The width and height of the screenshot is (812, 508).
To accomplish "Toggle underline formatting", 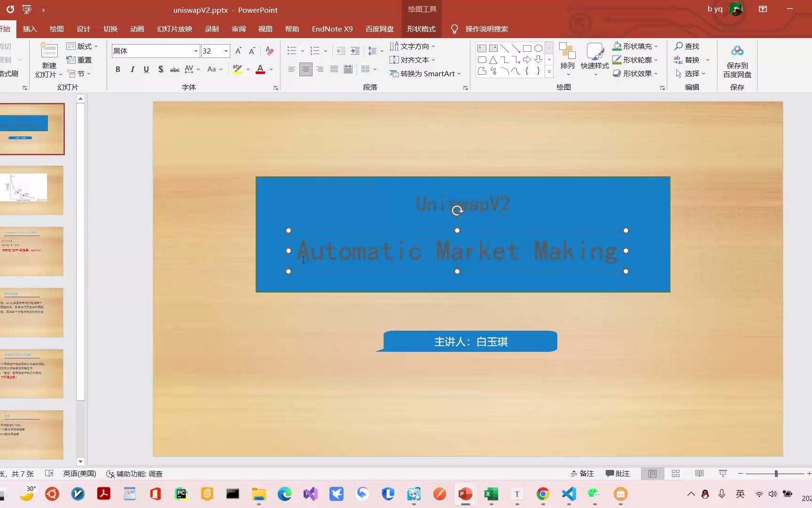I will pos(146,69).
